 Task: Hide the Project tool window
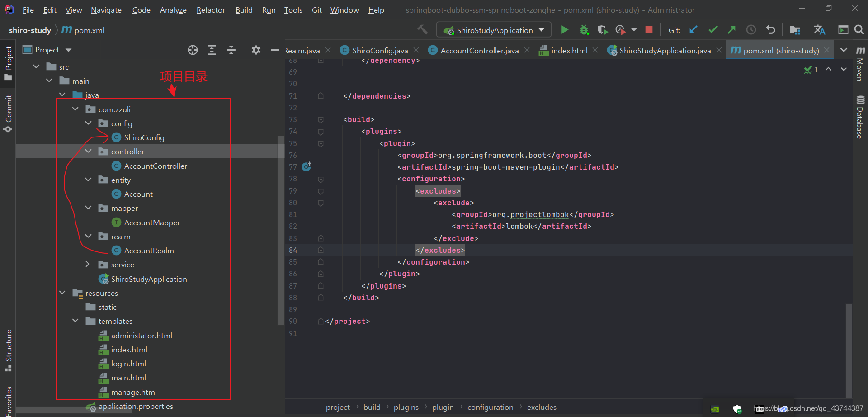pyautogui.click(x=275, y=50)
